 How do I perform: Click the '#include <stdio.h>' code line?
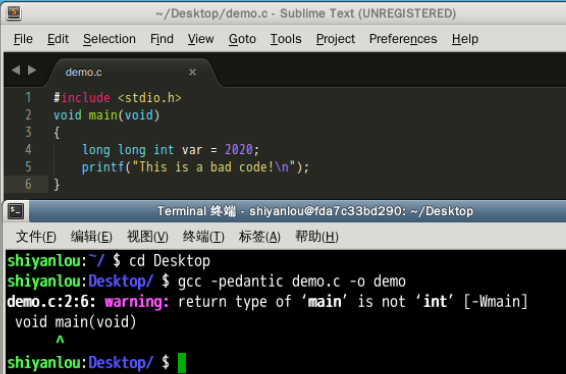click(x=117, y=97)
